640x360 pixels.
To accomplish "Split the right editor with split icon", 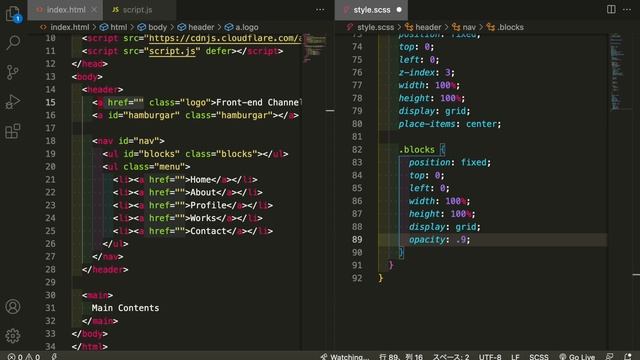I will click(x=611, y=9).
